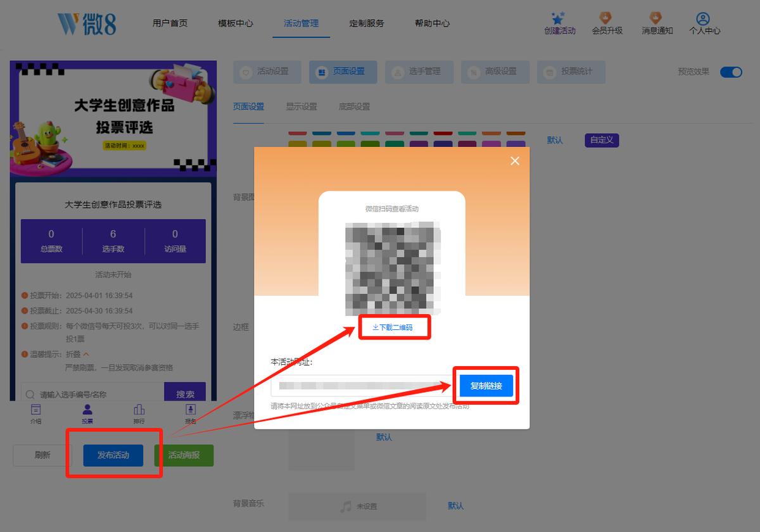Check the 消息通知 notifications icon

[x=656, y=18]
